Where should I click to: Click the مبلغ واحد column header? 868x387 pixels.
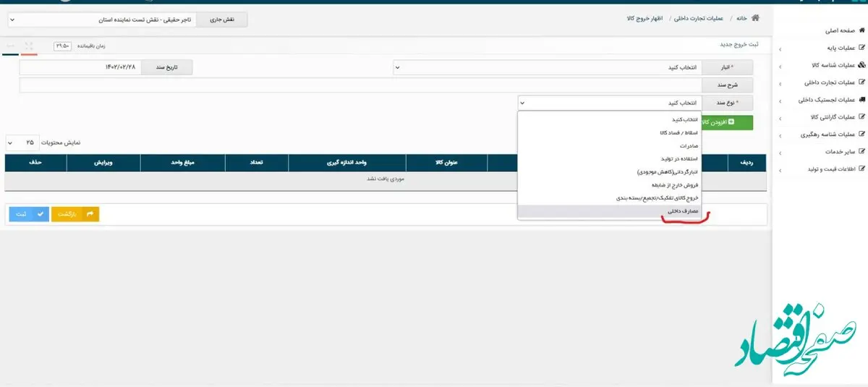[182, 163]
